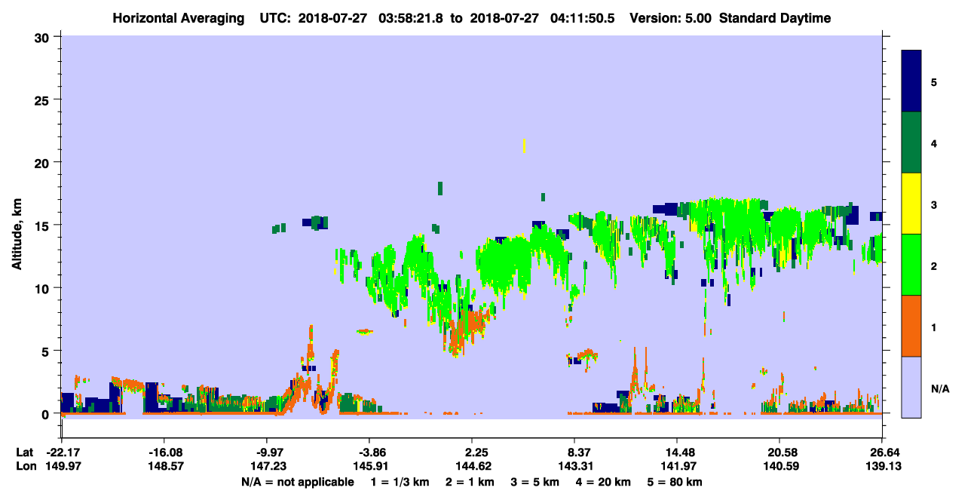Viewport: 980px width, 503px height.
Task: Click the latitude value '-9.97'
Action: point(268,452)
